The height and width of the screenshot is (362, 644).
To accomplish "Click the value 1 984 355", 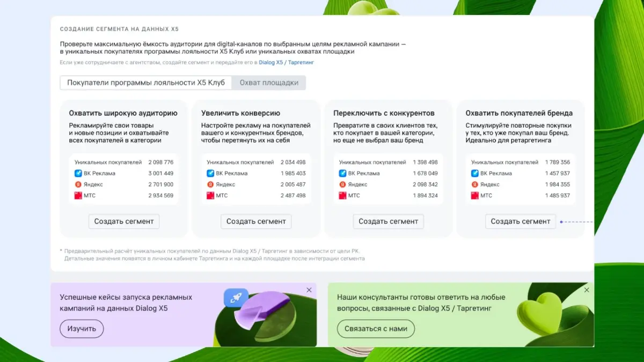I will (x=558, y=184).
